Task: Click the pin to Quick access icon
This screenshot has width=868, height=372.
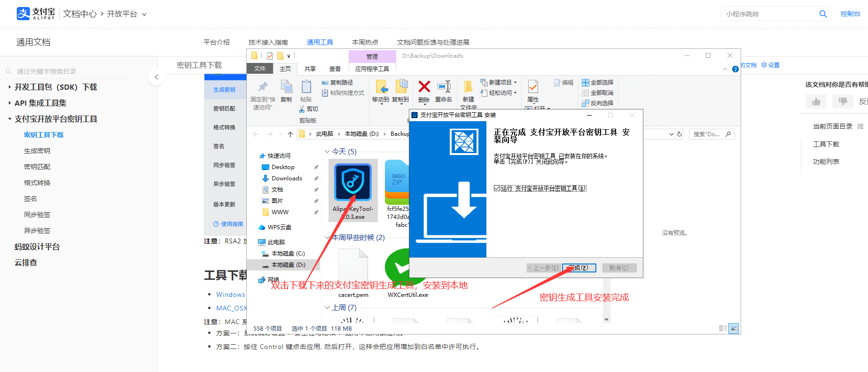Action: click(x=263, y=86)
